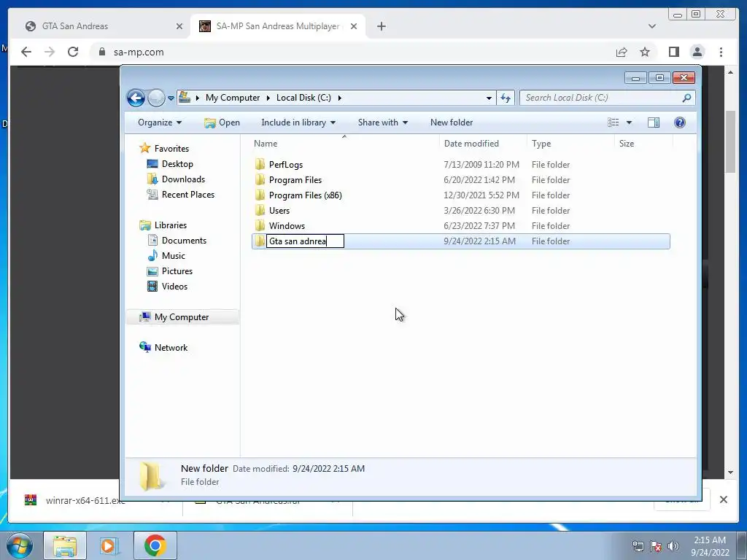Close the GTA San Andreas Chrome tab
This screenshot has height=560, width=747.
[179, 26]
